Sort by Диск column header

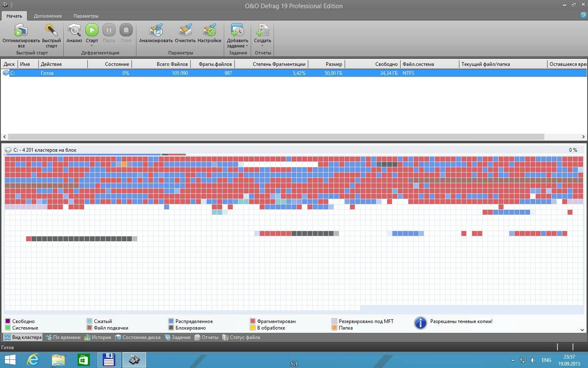[x=9, y=64]
